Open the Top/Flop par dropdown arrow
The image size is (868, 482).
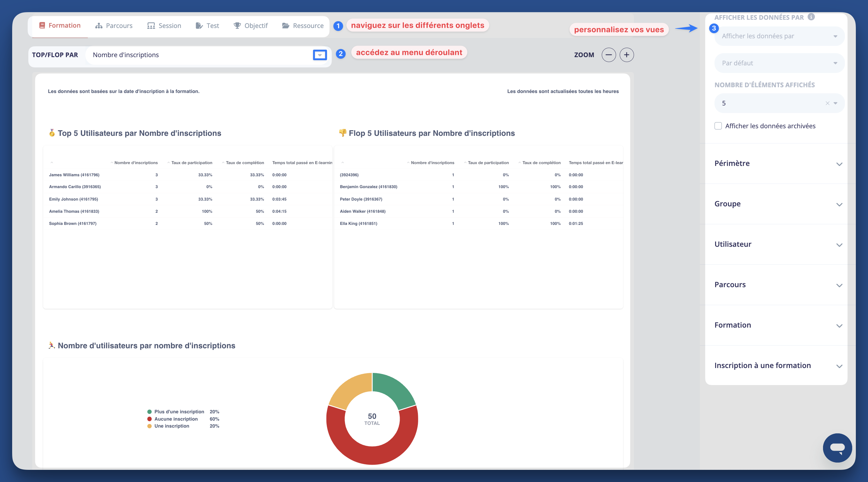click(319, 55)
